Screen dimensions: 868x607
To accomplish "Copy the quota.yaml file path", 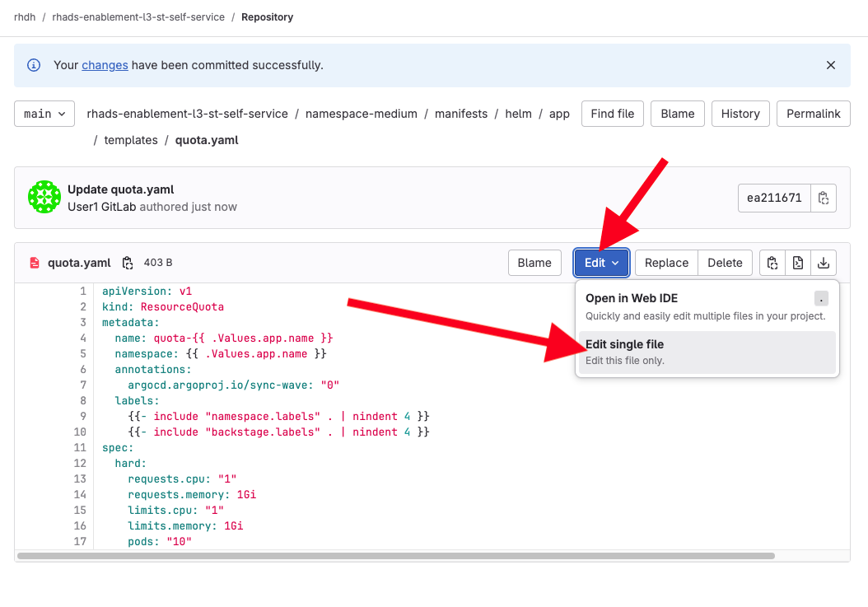I will click(x=128, y=263).
